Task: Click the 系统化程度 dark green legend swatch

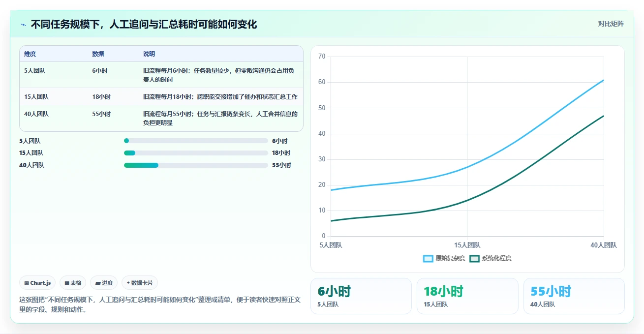Action: [x=474, y=258]
